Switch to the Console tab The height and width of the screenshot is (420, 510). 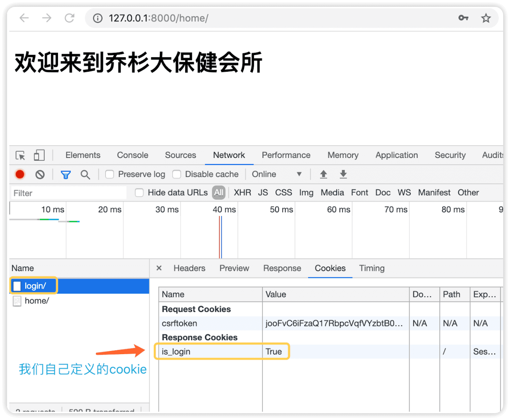(133, 155)
